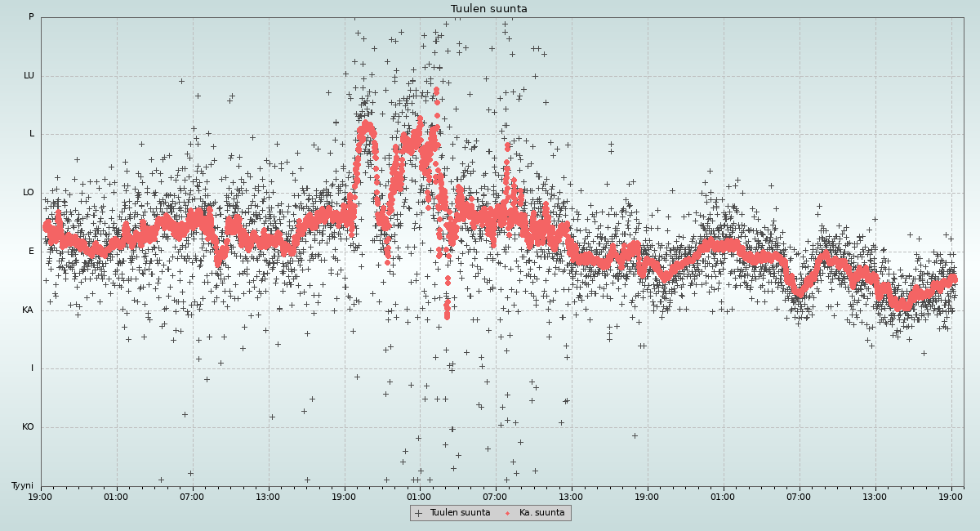Select the 'Ka. suunta' legend entry
This screenshot has height=531, width=980.
[x=541, y=513]
